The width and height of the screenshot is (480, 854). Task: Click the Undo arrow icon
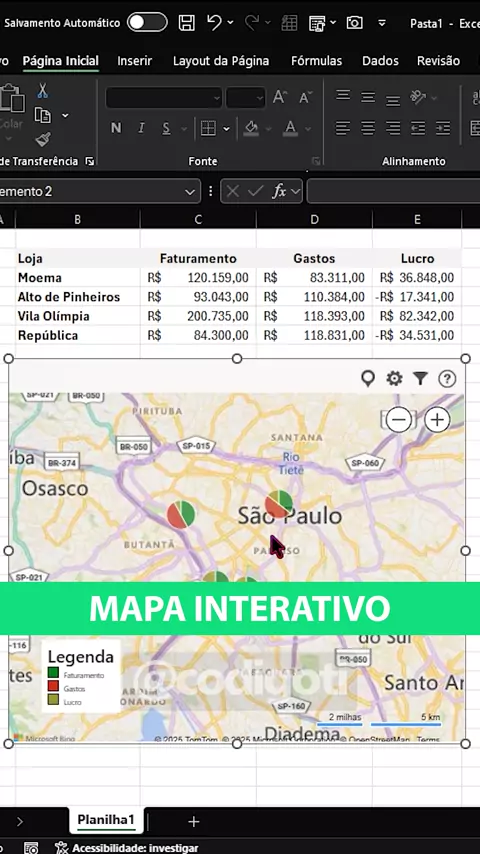tap(214, 22)
